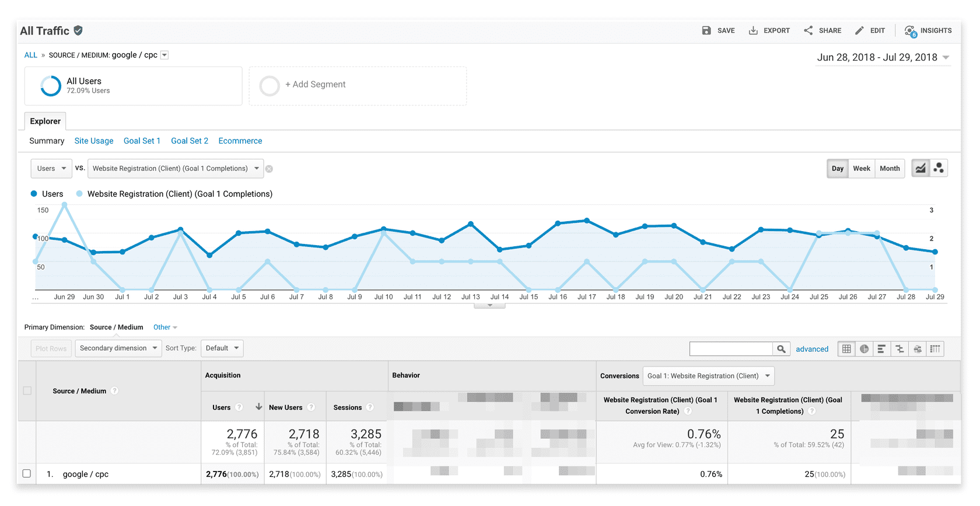The width and height of the screenshot is (980, 506).
Task: Select the Comparison view icon
Action: tap(900, 349)
